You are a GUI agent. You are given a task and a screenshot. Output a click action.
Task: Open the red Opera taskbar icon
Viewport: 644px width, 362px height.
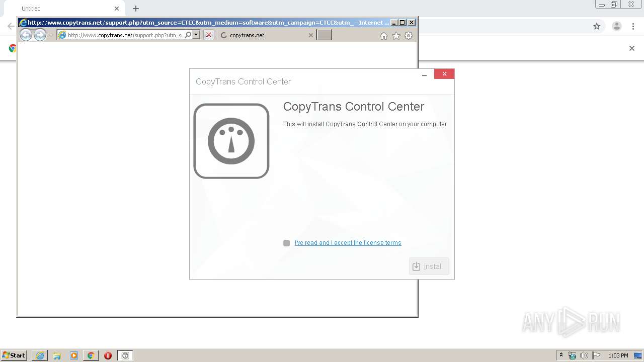pyautogui.click(x=108, y=355)
